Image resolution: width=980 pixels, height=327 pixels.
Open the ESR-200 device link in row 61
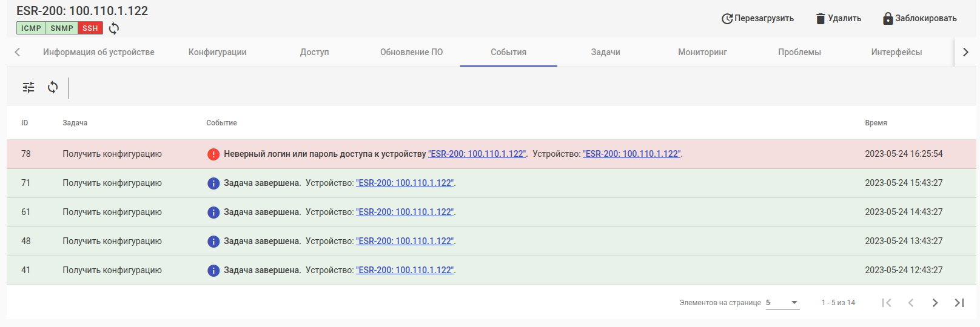coord(404,212)
